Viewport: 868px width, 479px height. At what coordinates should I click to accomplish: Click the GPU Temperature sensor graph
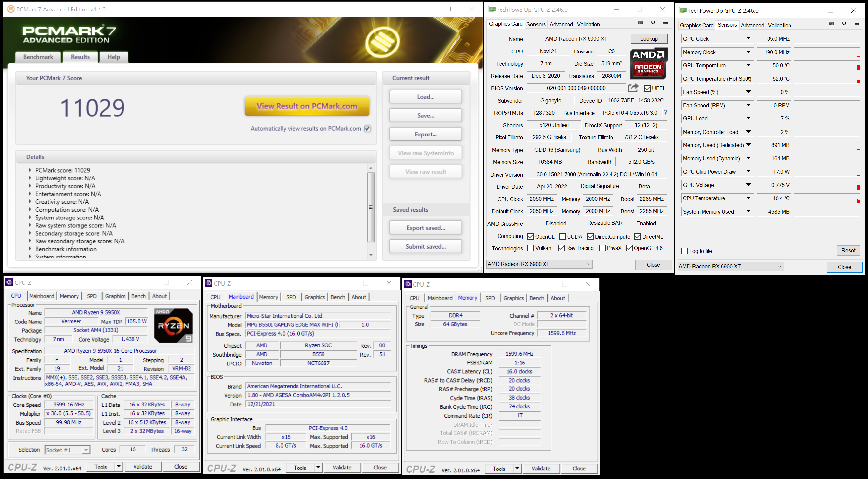point(827,65)
